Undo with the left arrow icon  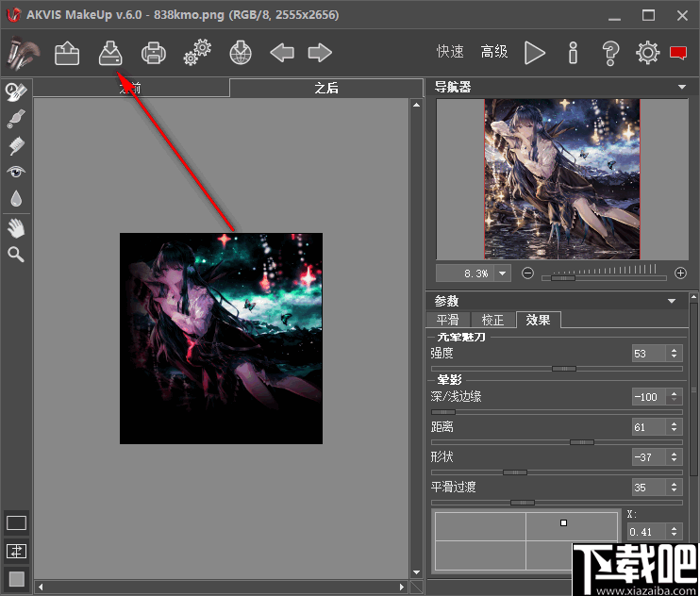282,53
